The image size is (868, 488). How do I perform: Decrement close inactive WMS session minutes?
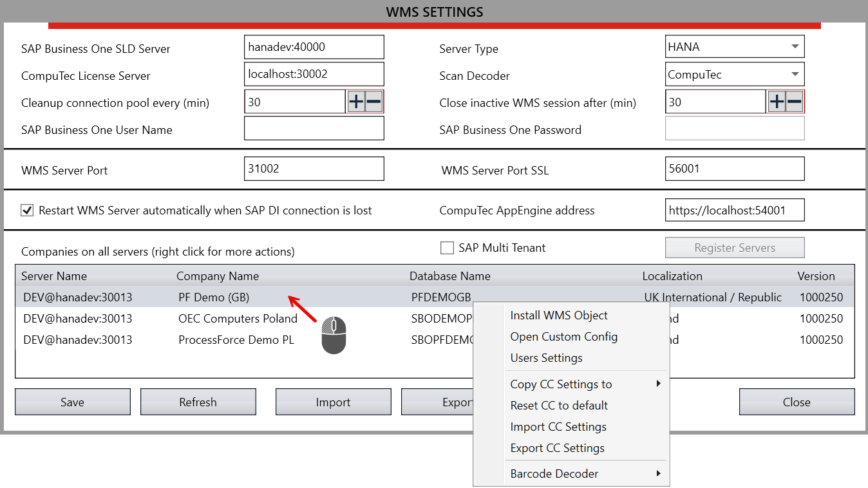tap(793, 101)
